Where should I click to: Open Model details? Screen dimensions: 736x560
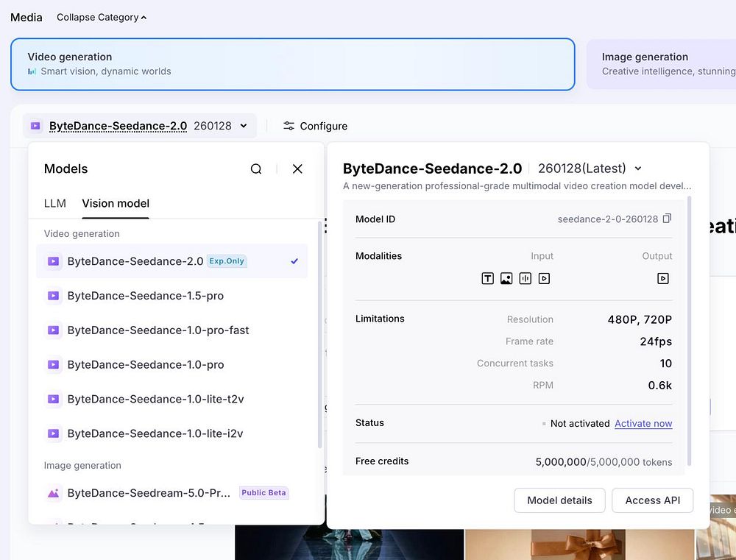click(x=559, y=500)
